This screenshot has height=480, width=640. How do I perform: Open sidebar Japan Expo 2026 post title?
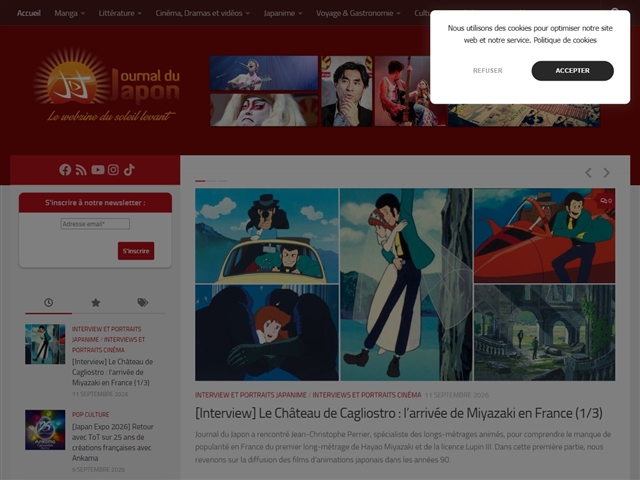113,442
